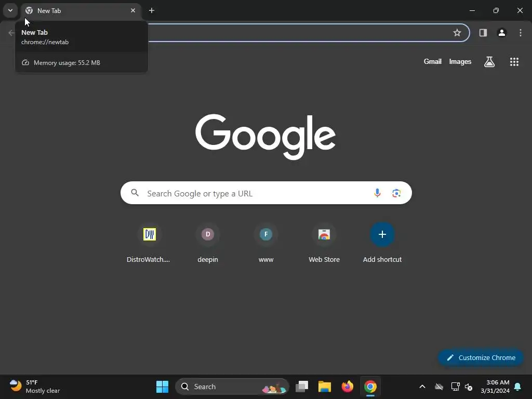Click the OneDrive cloud tray icon
Image resolution: width=532 pixels, height=399 pixels.
[x=439, y=387]
